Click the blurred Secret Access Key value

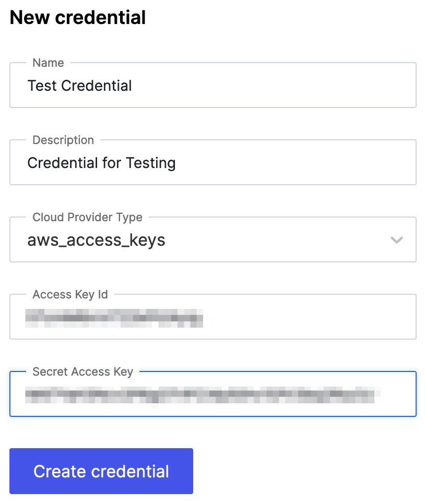pyautogui.click(x=203, y=395)
